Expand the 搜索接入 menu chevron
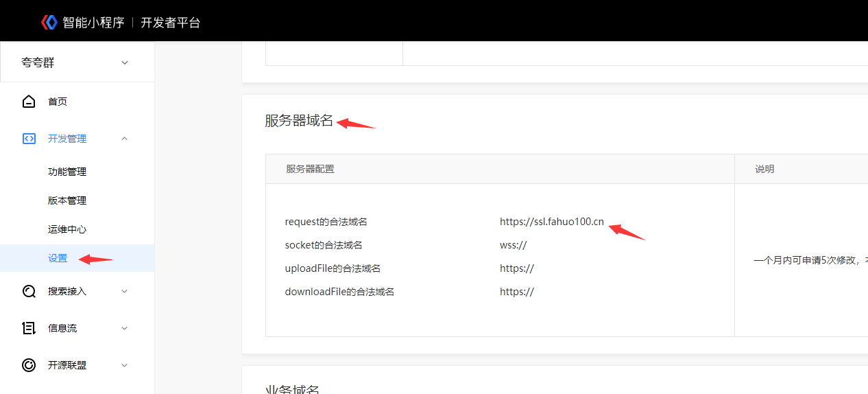This screenshot has height=394, width=868. (124, 291)
